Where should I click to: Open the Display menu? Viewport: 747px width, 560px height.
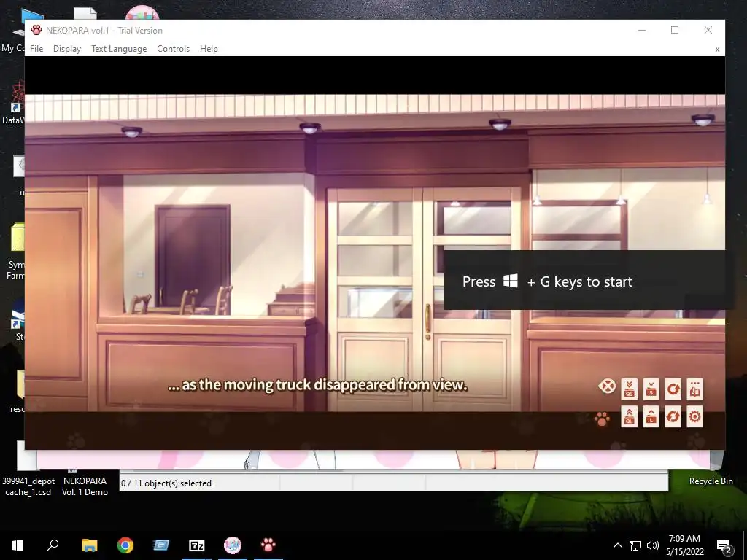66,49
